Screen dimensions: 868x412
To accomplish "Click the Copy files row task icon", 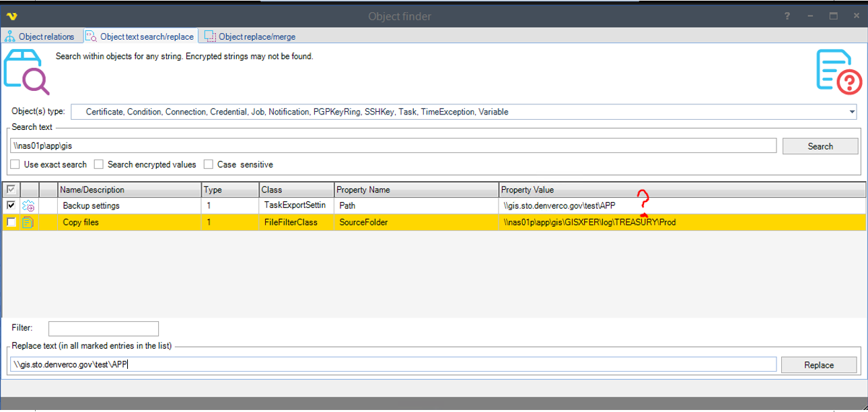I will 28,222.
